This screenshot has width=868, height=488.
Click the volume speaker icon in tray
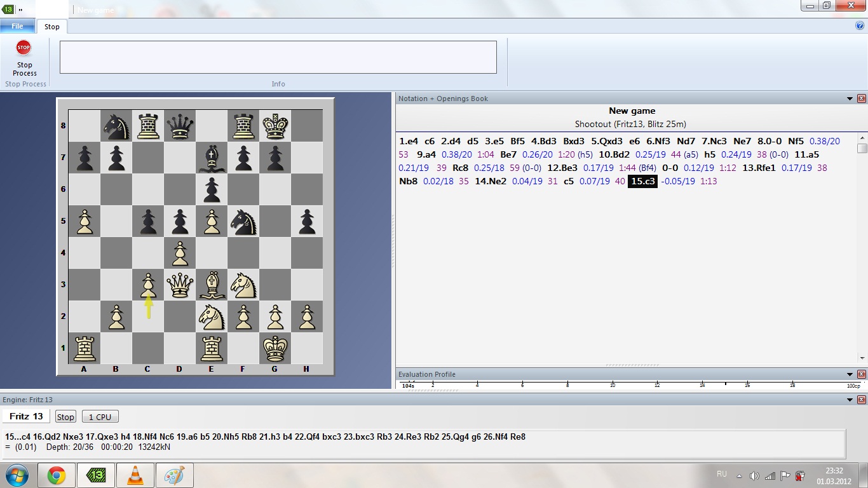(x=754, y=475)
